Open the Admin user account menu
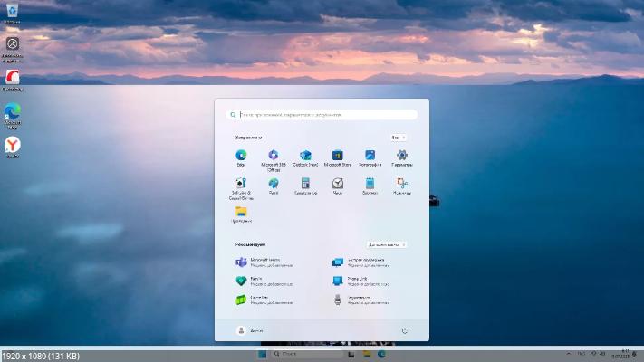This screenshot has width=644, height=362. (x=250, y=331)
